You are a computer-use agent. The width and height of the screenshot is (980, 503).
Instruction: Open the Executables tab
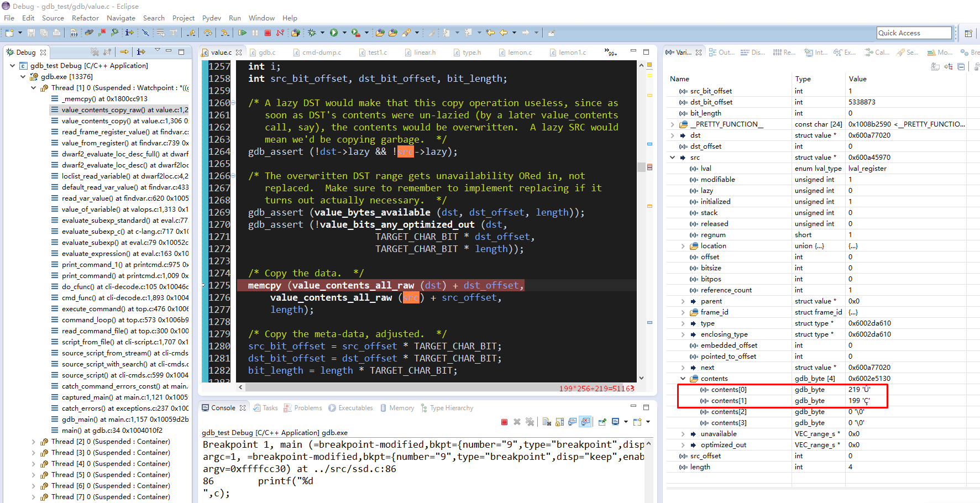coord(350,408)
